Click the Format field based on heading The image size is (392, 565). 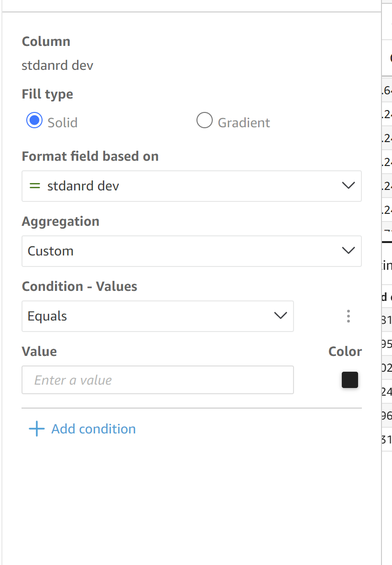pyautogui.click(x=90, y=156)
